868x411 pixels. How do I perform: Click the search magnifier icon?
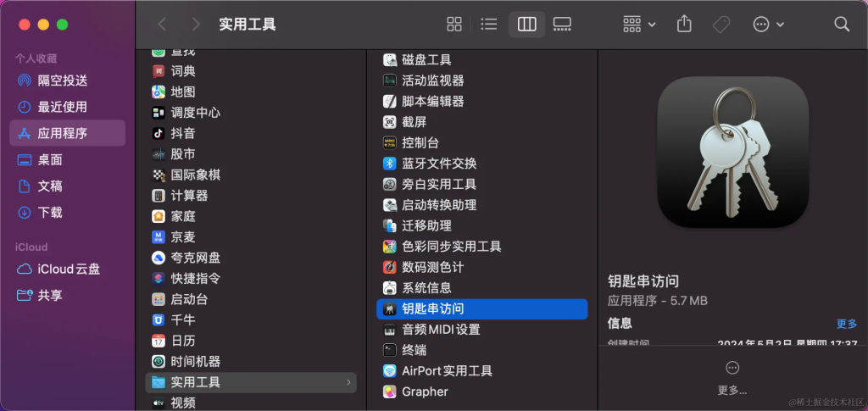click(841, 24)
